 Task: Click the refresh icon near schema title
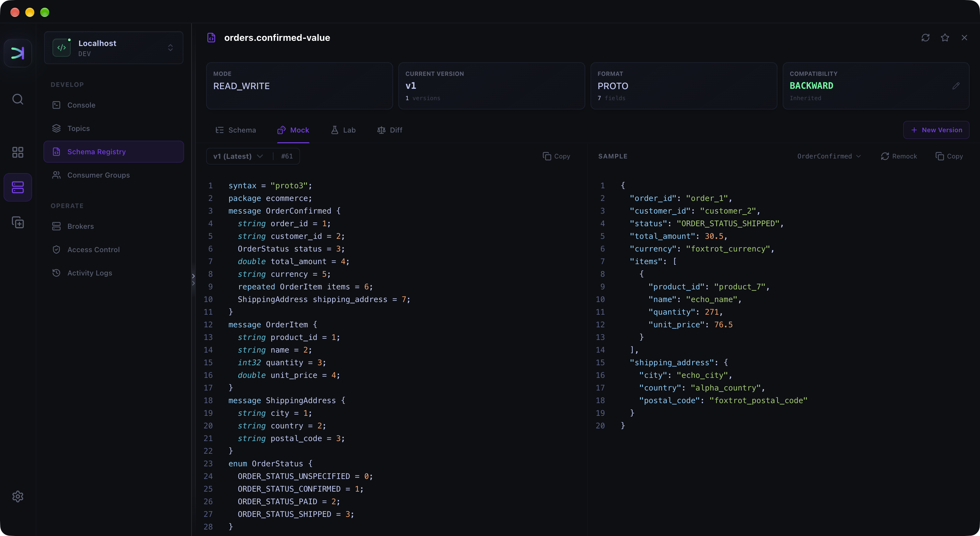(x=925, y=38)
